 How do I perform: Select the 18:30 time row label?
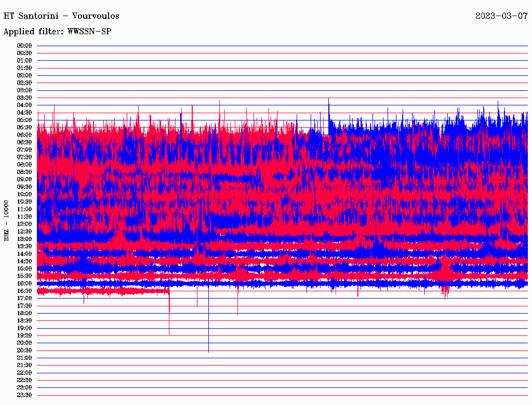pos(24,320)
